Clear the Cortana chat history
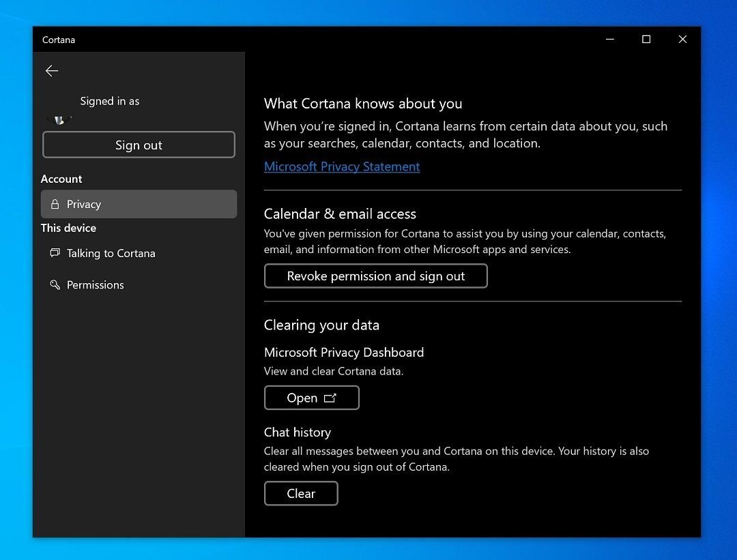Viewport: 737px width, 560px height. pyautogui.click(x=301, y=494)
